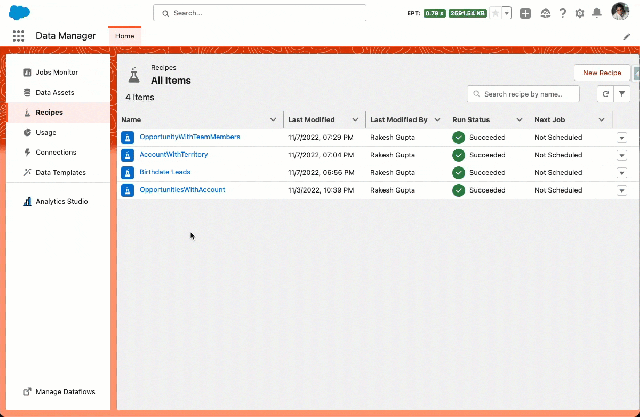Open the OpportunitiesWithAccount recipe

coord(182,189)
